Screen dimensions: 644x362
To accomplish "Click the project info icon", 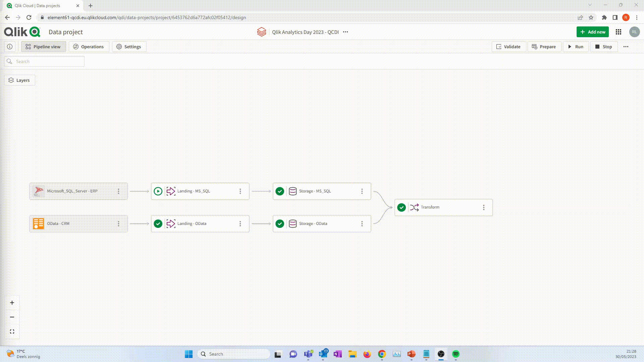I will 10,47.
